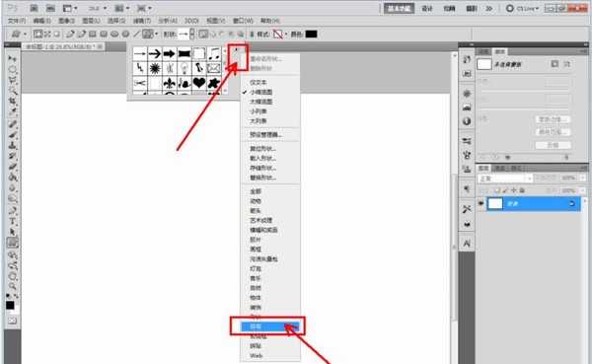Viewport: 592px width, 364px height.
Task: Select the 背景 layer thumbnail
Action: pos(495,204)
